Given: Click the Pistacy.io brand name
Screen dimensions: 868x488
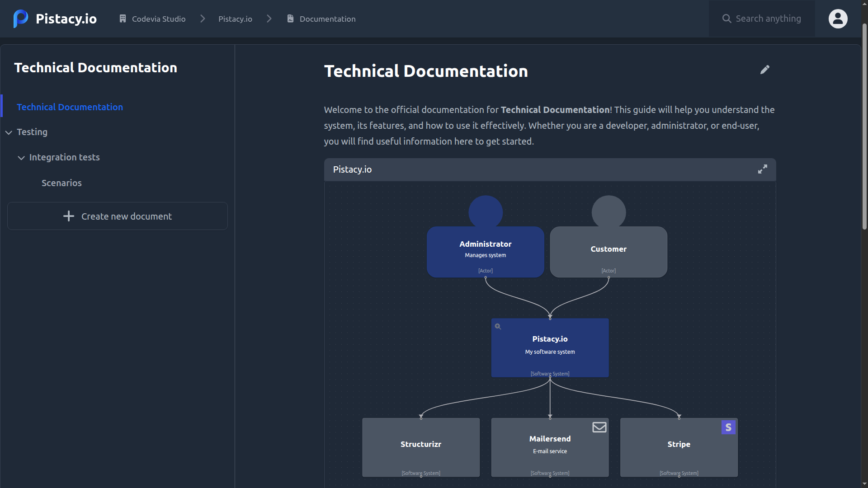Looking at the screenshot, I should (66, 19).
